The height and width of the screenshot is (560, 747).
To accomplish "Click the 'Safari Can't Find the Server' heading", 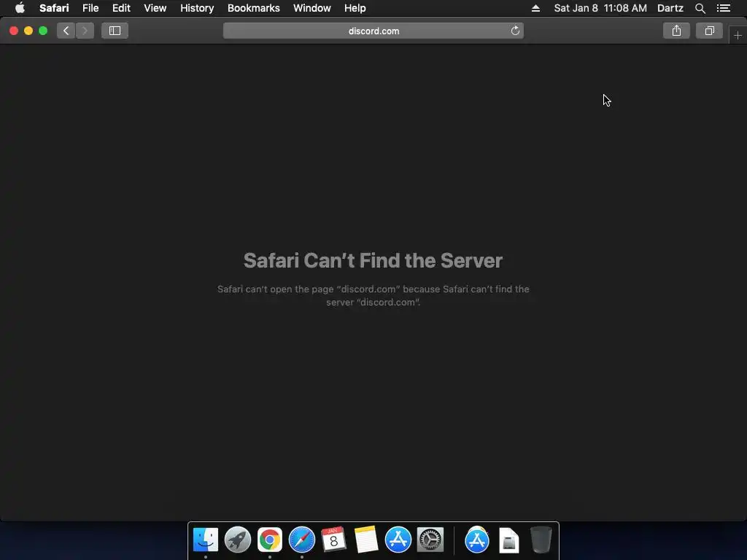I will [x=373, y=260].
